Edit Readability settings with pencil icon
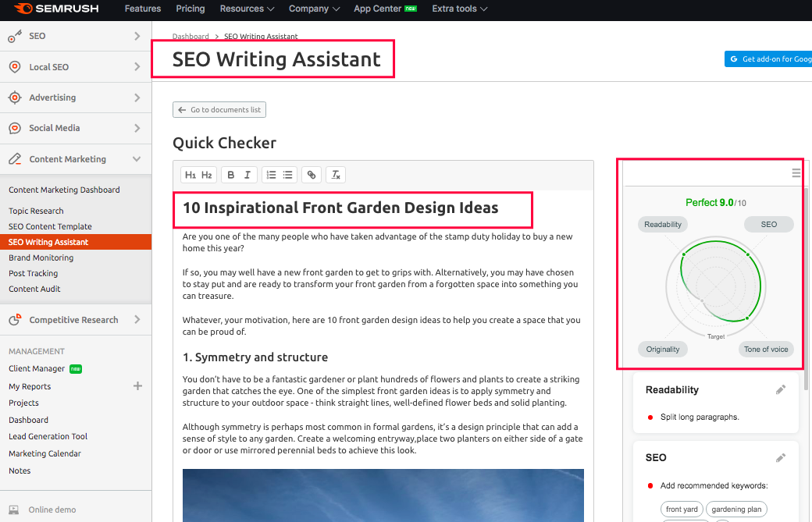Viewport: 812px width, 522px height. [x=780, y=389]
